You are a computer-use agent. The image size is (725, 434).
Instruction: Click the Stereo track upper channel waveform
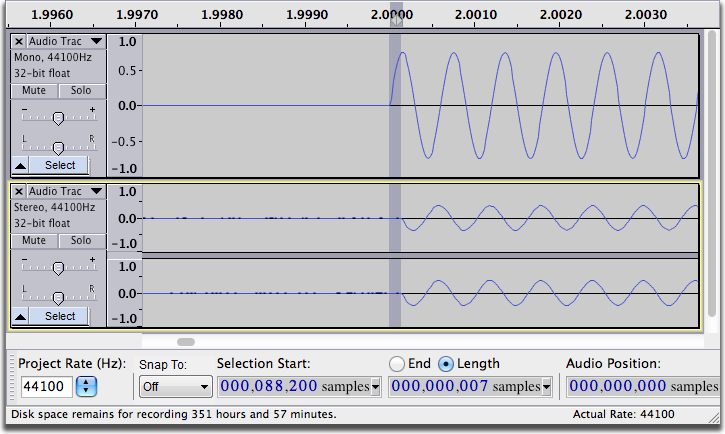420,218
